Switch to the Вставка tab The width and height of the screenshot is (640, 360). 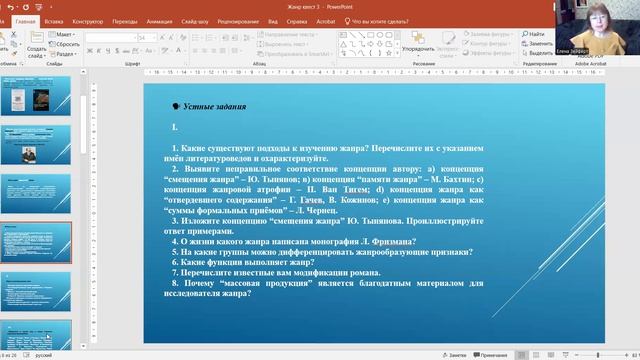point(53,22)
